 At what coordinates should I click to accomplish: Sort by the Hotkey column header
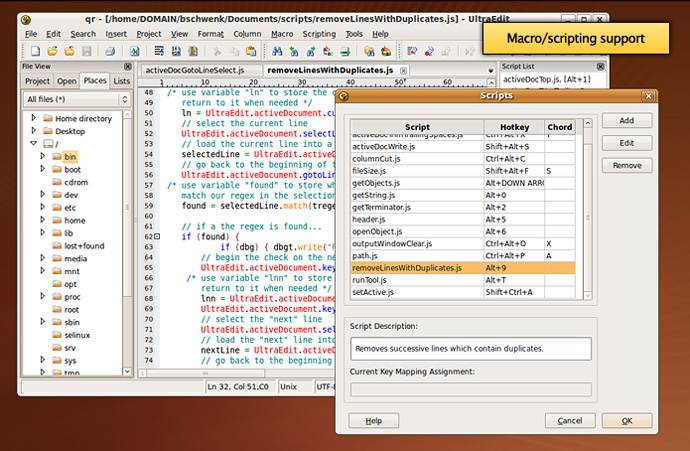[x=514, y=127]
